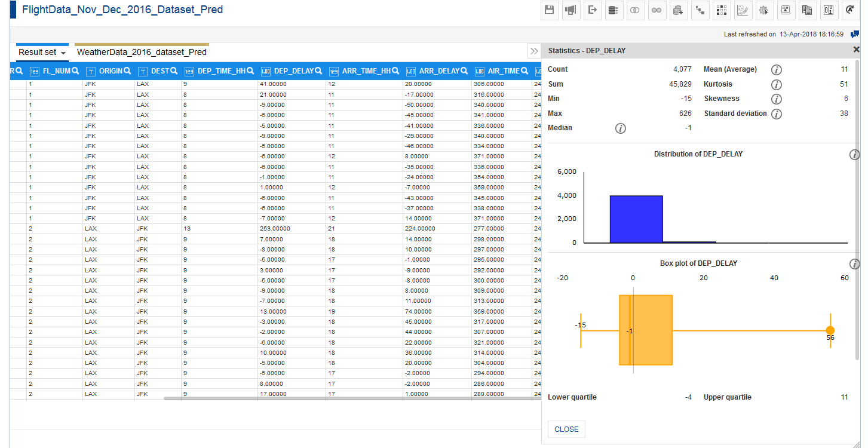
Task: Click ARR_DELAY cell 224.00000
Action: pyautogui.click(x=437, y=229)
